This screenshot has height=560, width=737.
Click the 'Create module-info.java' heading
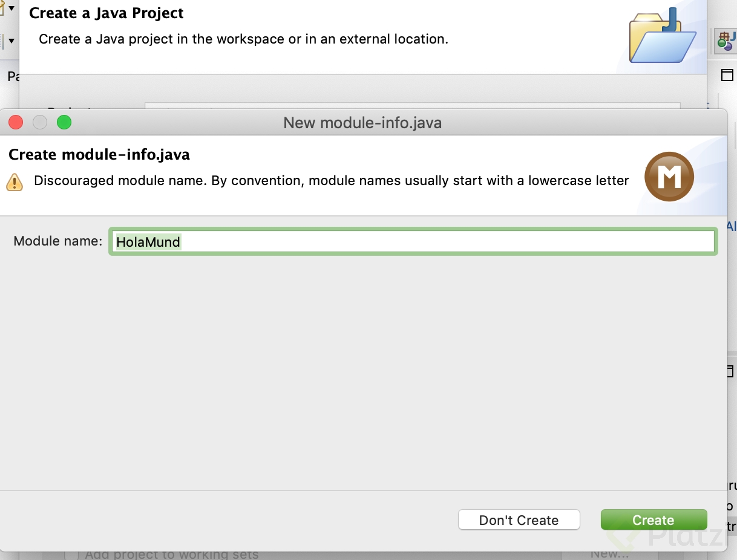click(99, 155)
